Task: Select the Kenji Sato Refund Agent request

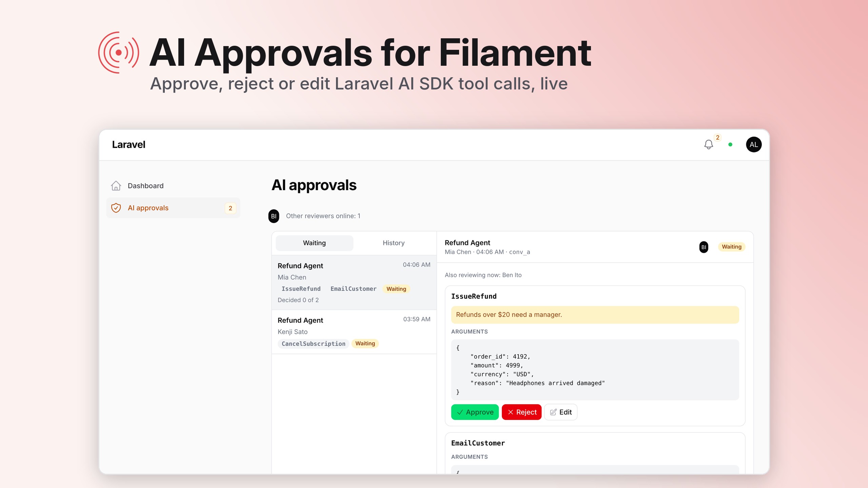Action: tap(354, 332)
